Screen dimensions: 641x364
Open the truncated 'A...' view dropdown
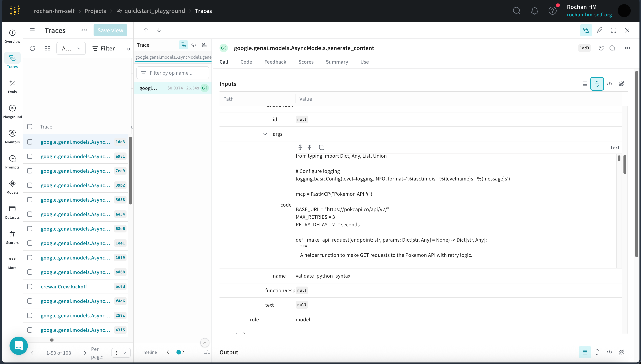coord(71,49)
